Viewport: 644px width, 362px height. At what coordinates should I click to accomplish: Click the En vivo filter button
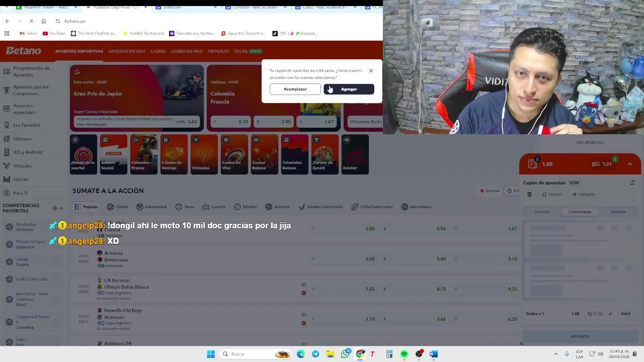click(490, 191)
